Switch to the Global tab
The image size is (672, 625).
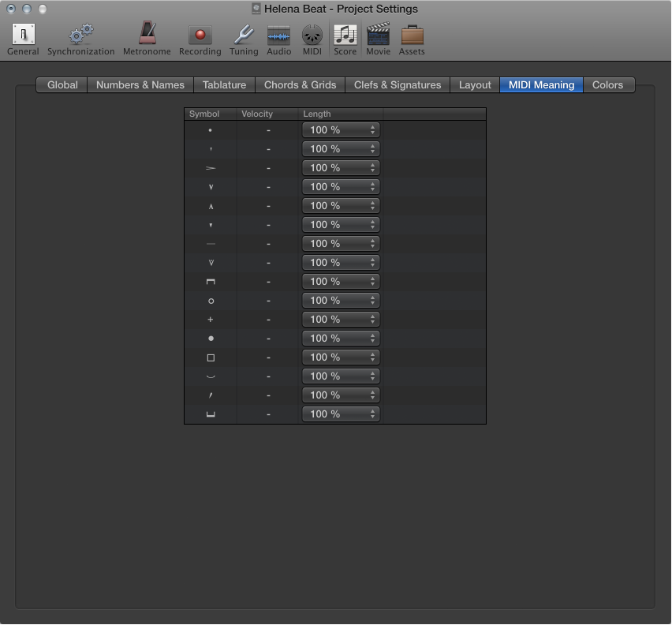click(x=62, y=84)
